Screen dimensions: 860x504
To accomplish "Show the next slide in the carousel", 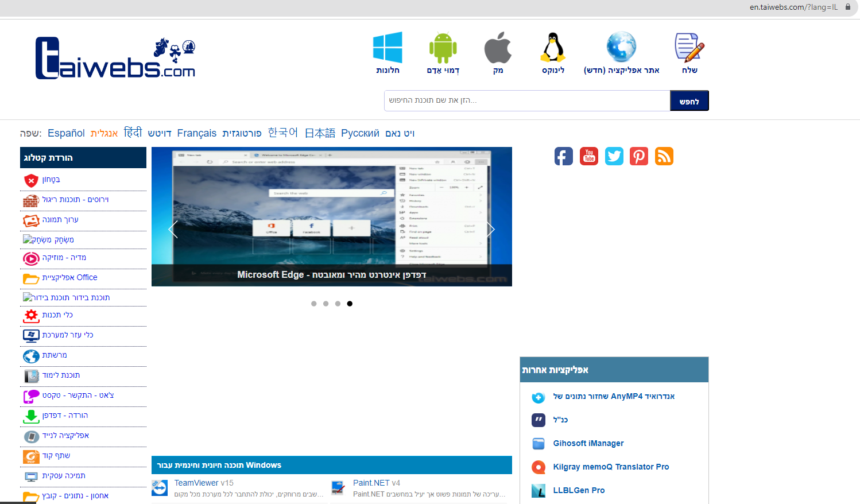I will [x=491, y=230].
